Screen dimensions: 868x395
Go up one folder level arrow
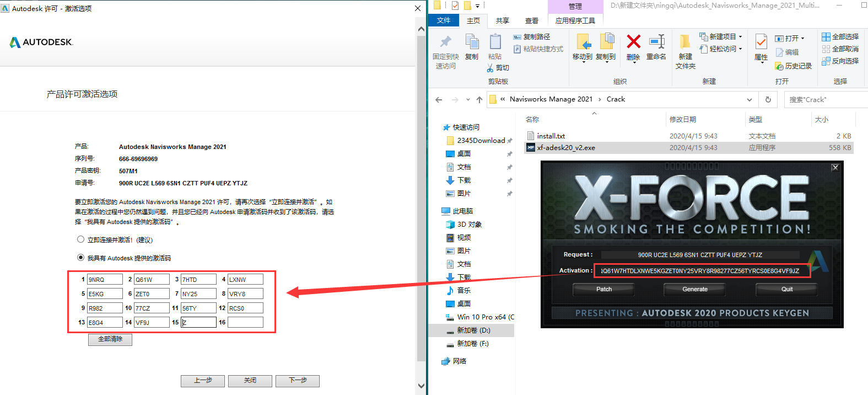click(479, 100)
